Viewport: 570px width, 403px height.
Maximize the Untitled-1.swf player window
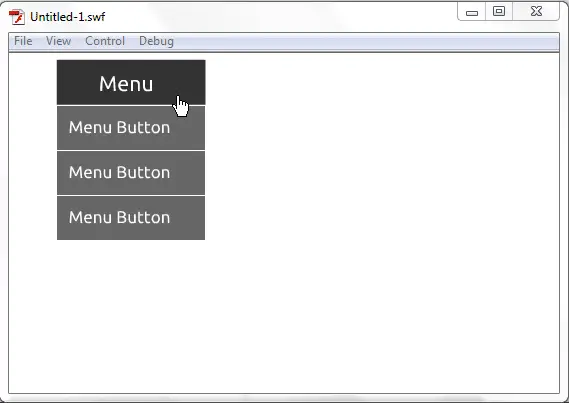point(499,12)
